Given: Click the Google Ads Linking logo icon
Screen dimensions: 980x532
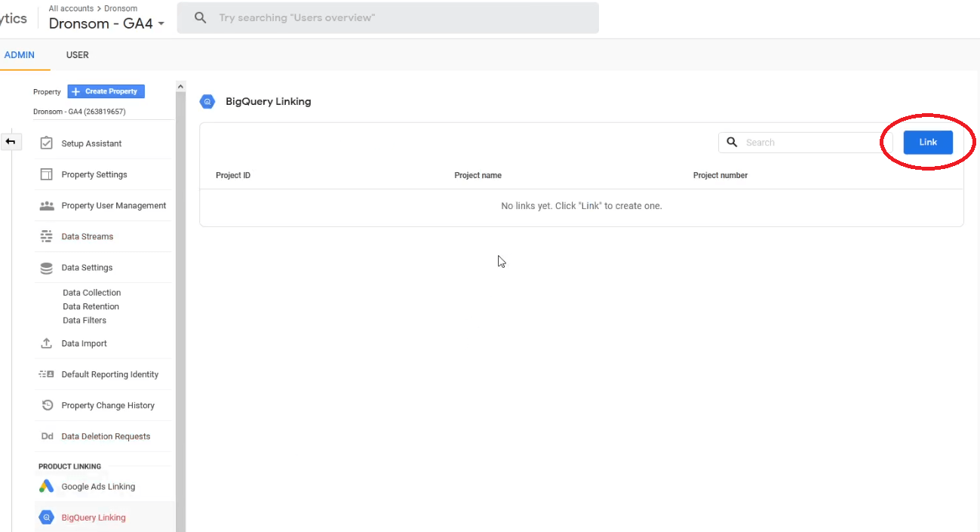Looking at the screenshot, I should coord(47,487).
